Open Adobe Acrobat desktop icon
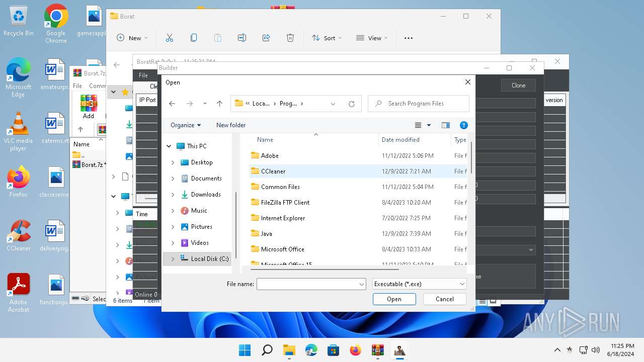The width and height of the screenshot is (644, 362). (x=18, y=293)
